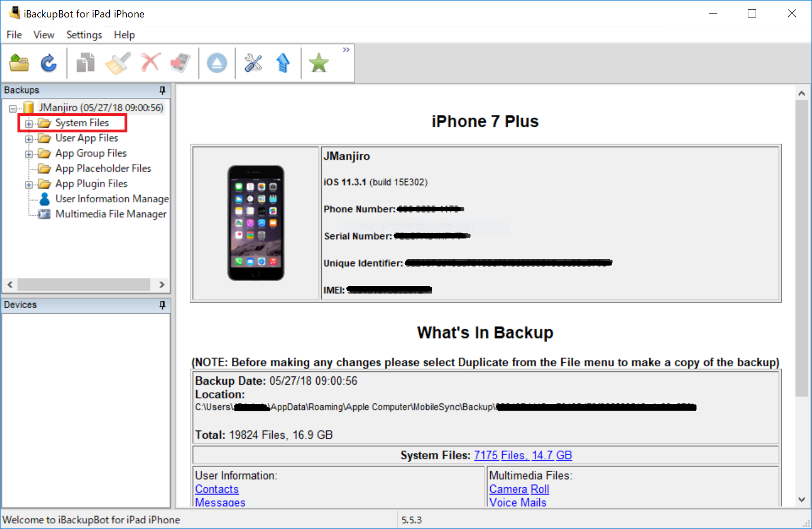Pin the Backups panel

point(162,90)
